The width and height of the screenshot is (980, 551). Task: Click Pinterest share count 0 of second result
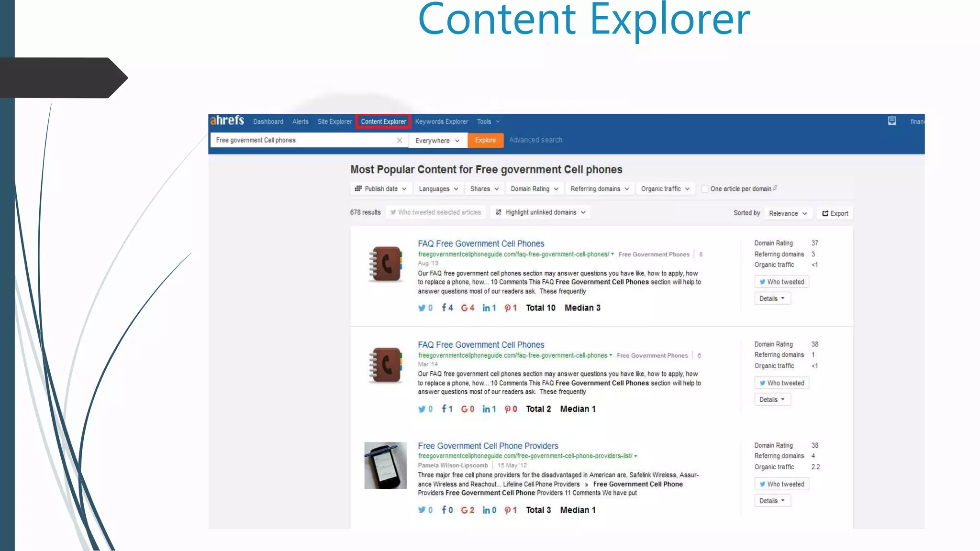[511, 409]
